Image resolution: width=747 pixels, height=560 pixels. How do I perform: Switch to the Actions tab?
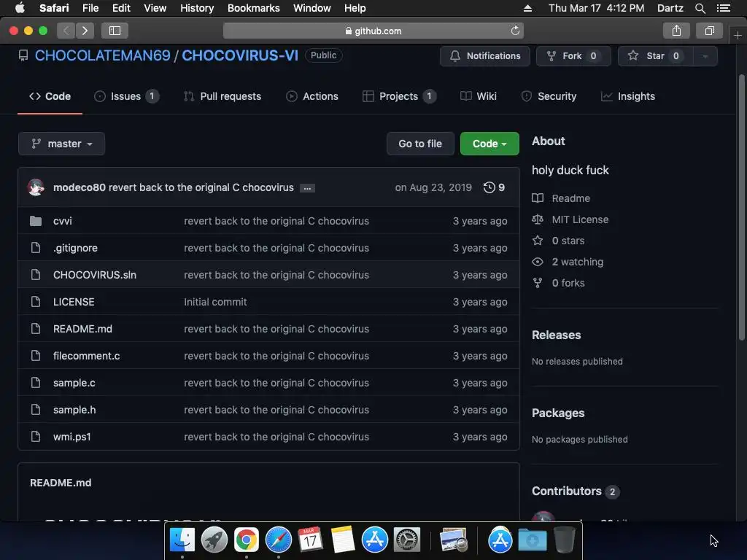point(312,96)
